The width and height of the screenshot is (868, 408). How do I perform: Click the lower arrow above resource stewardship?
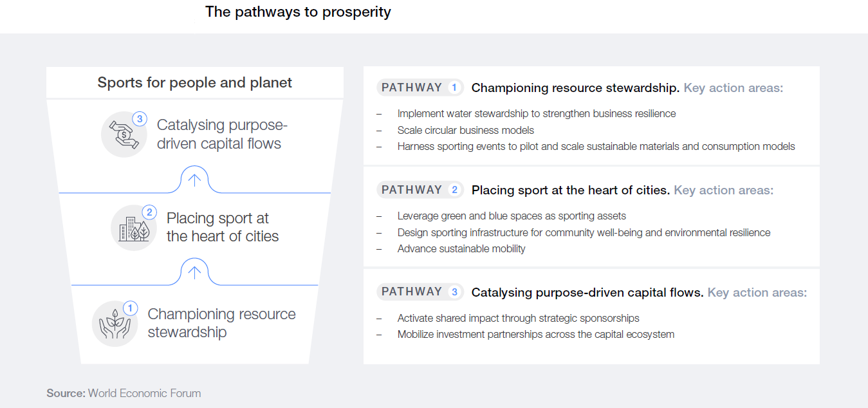pyautogui.click(x=194, y=272)
